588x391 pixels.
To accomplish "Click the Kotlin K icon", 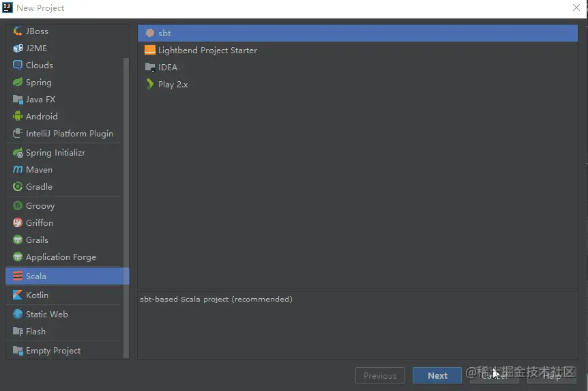I will (x=18, y=295).
